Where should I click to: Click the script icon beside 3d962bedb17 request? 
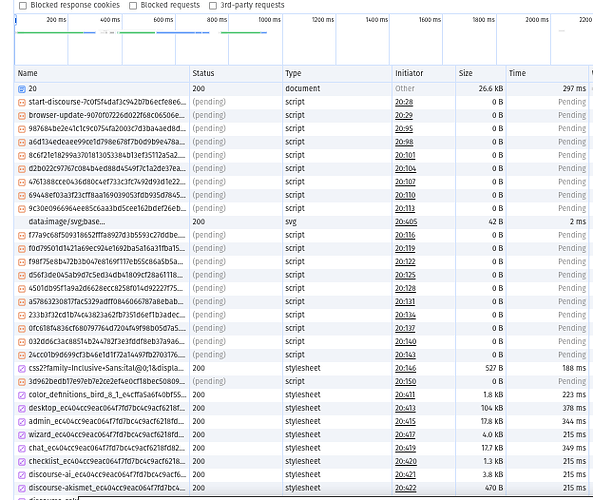[x=22, y=382]
